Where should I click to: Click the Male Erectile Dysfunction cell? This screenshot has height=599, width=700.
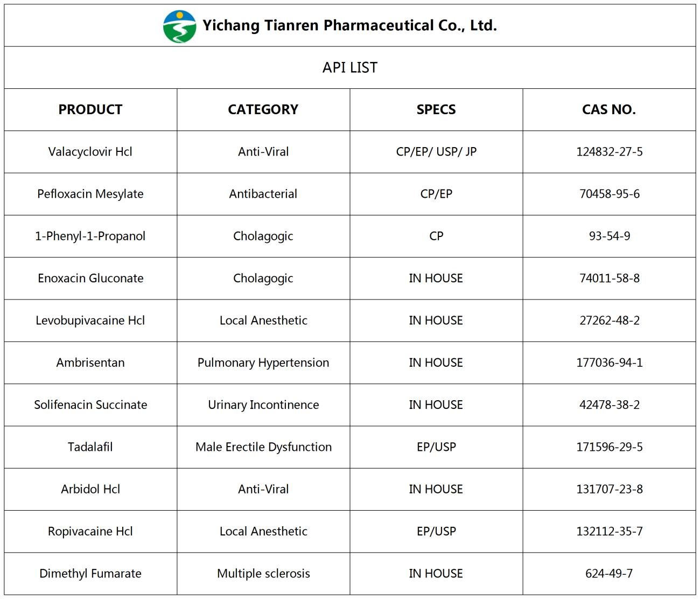point(263,447)
